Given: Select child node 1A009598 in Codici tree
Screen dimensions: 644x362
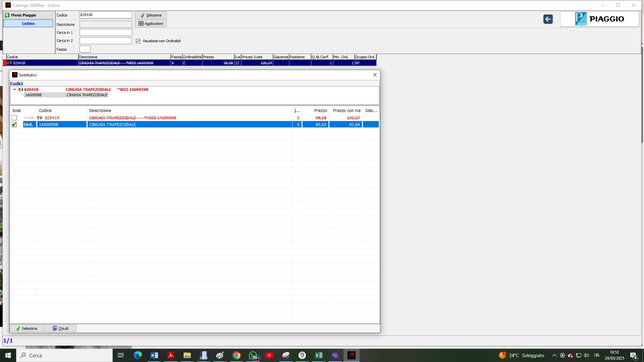Looking at the screenshot, I should (x=33, y=95).
